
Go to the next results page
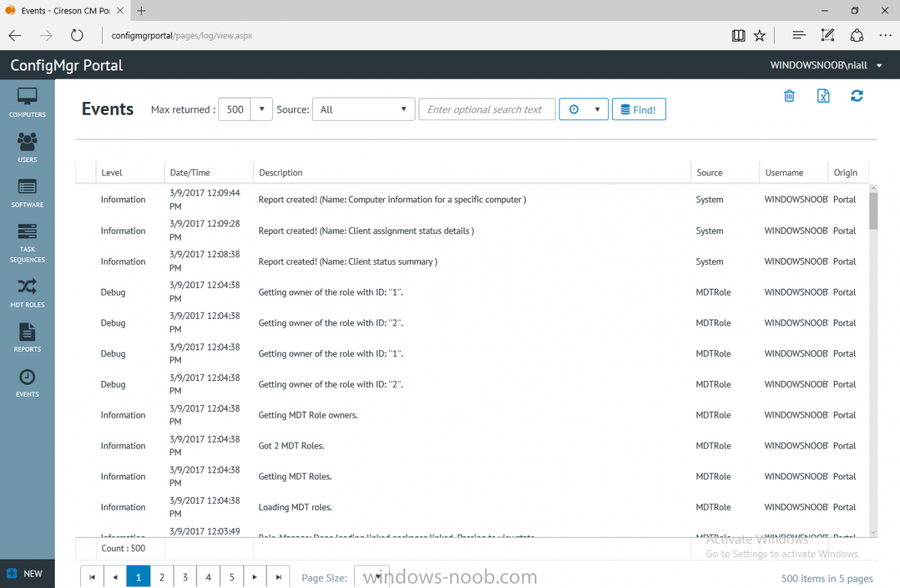(x=255, y=577)
